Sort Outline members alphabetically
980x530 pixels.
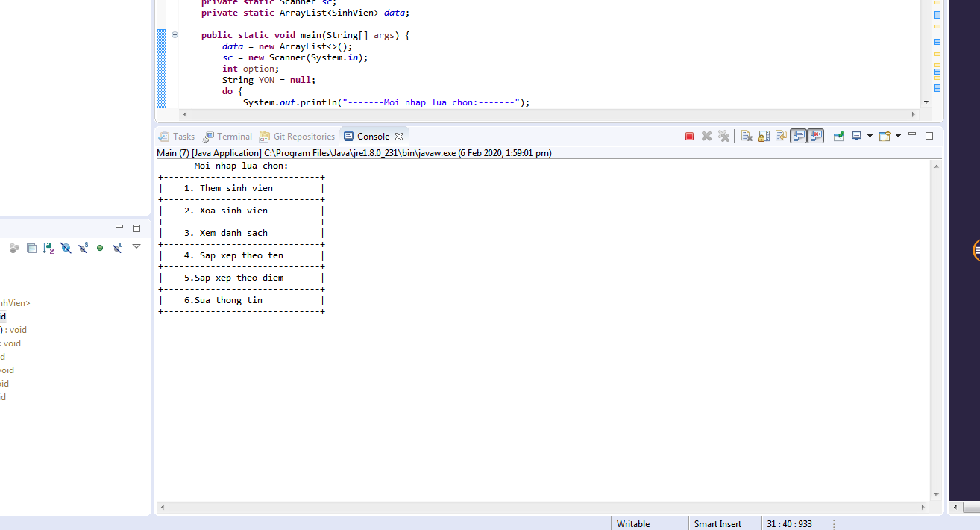pos(48,248)
